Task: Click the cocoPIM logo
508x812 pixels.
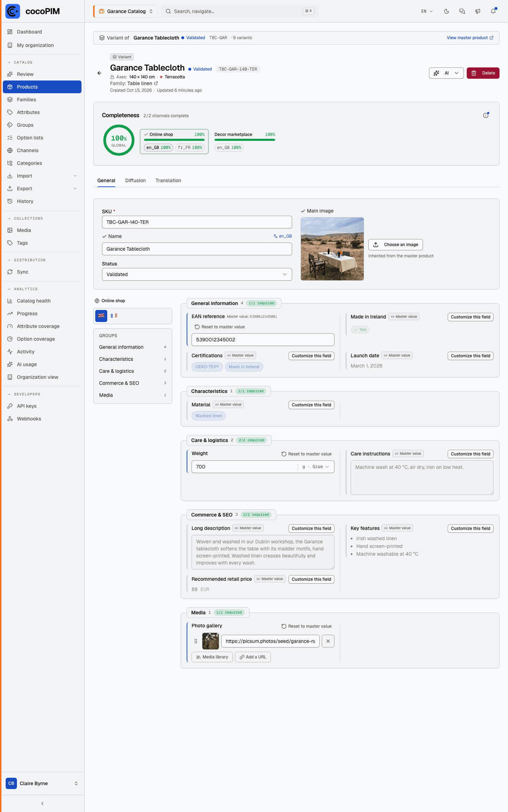Action: pos(33,11)
